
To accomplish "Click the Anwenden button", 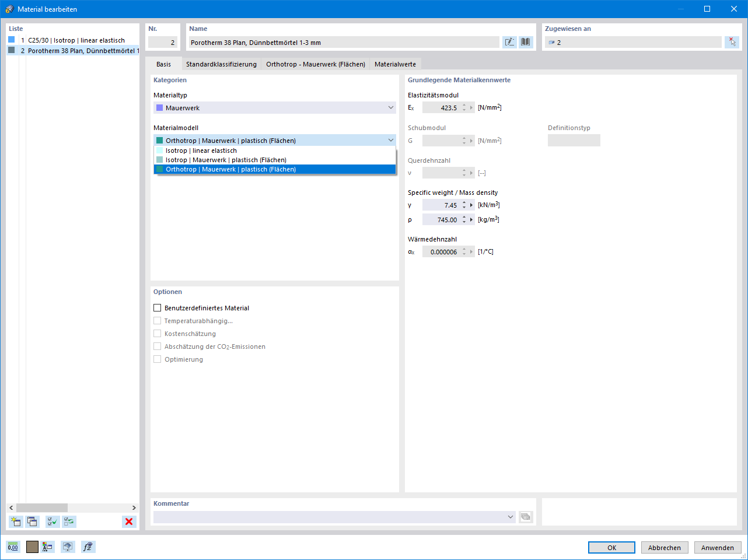I will pos(718,548).
